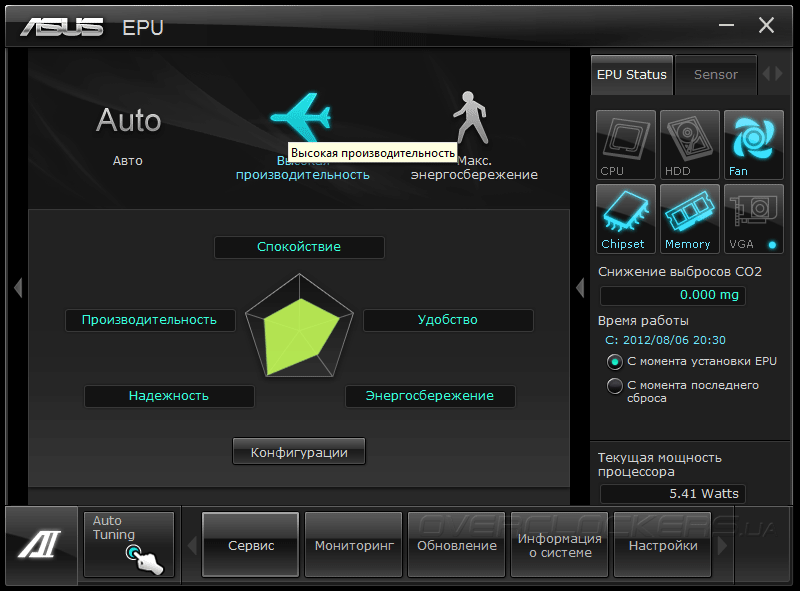800x591 pixels.
Task: Open the Memory status tile
Action: (x=689, y=218)
